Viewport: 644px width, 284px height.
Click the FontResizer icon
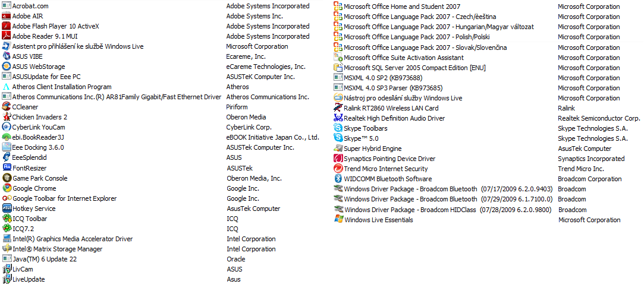pos(6,168)
